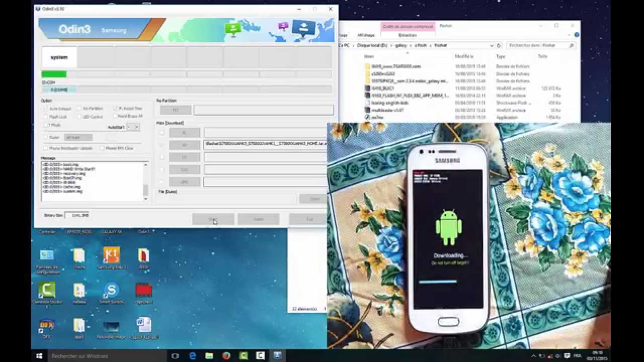Click galaxy in the Explorer breadcrumb
The width and height of the screenshot is (644, 362).
tap(400, 45)
